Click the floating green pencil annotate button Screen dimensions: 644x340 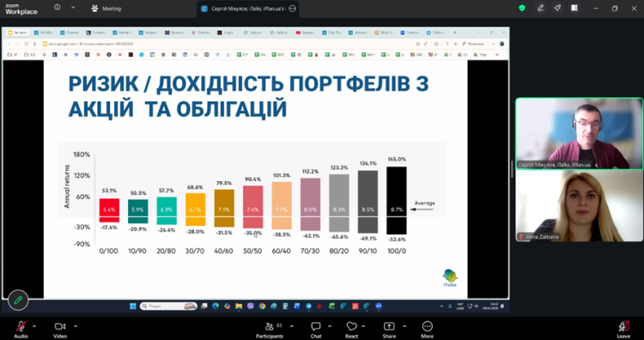pos(18,301)
